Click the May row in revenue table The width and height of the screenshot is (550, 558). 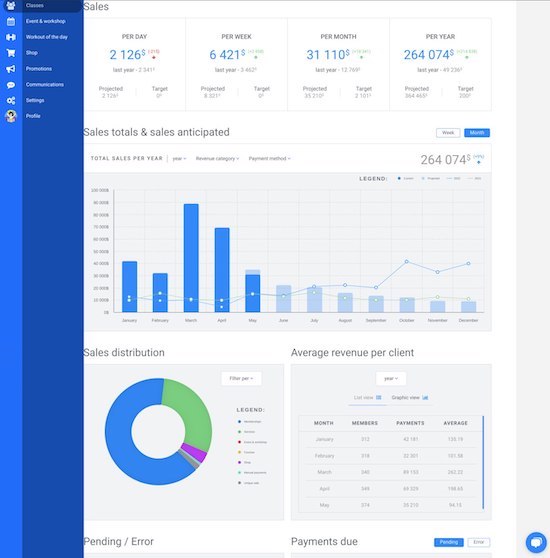(390, 505)
